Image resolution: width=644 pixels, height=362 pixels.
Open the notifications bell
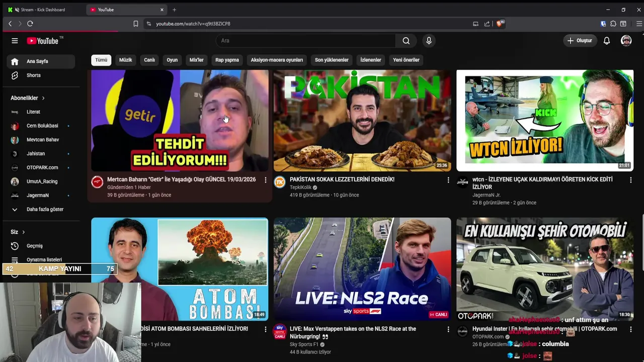(607, 41)
